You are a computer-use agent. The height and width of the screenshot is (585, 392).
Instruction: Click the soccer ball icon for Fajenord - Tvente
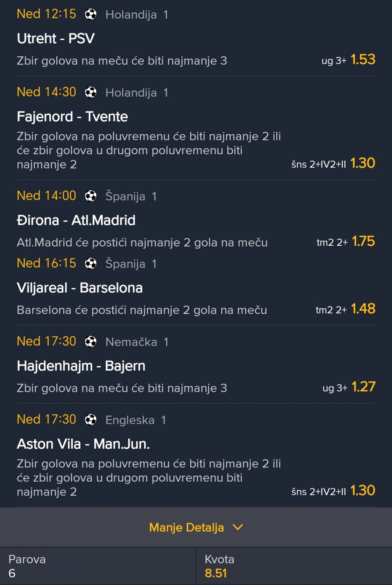click(x=91, y=93)
